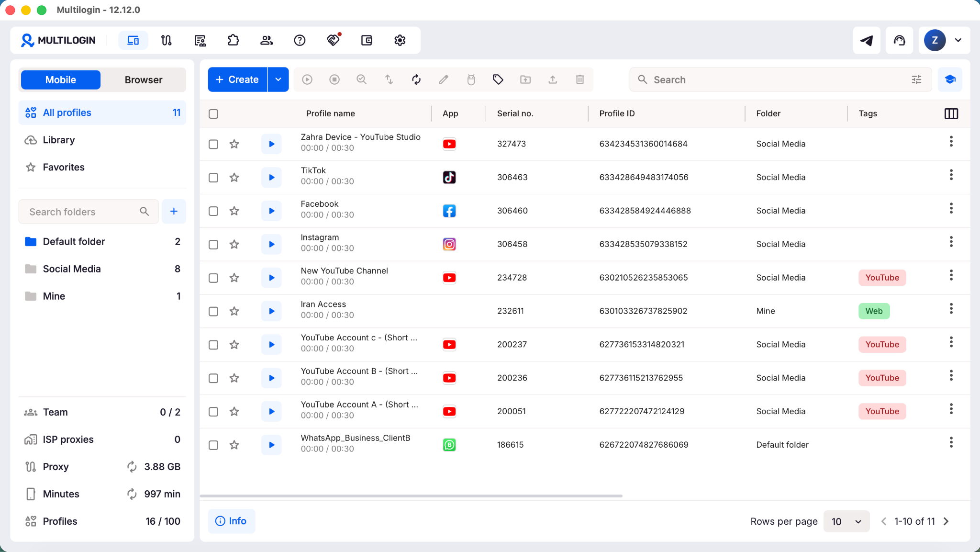Click the YouTube tag on New YouTube Channel
The image size is (980, 552).
click(882, 278)
